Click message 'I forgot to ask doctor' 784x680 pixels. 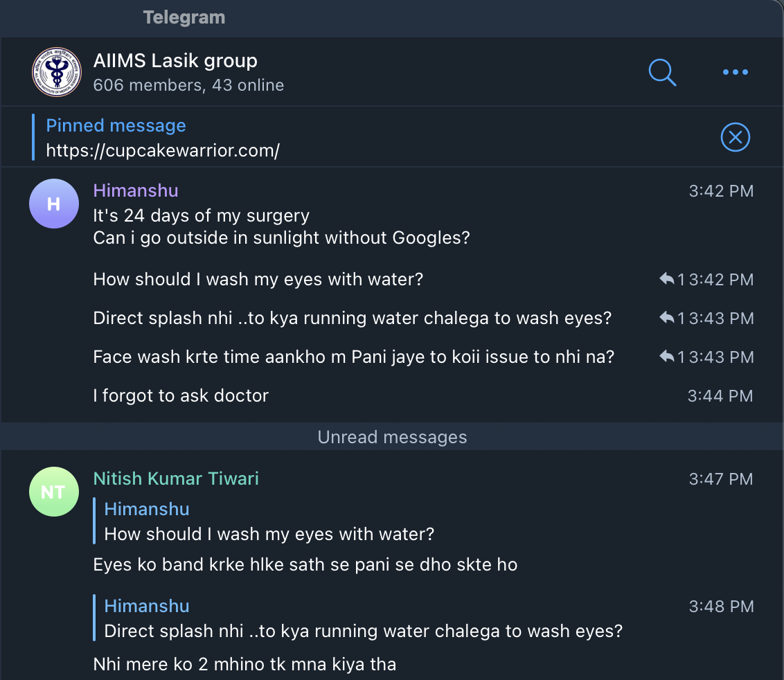click(181, 395)
